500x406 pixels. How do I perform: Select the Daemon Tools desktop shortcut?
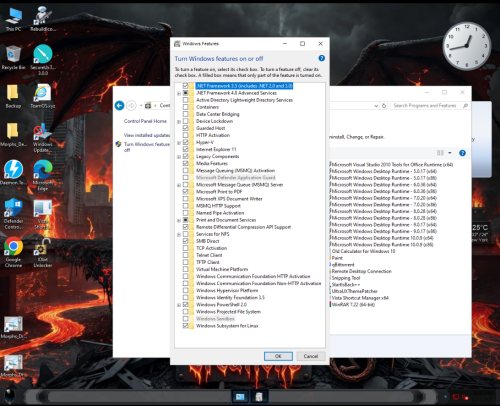click(13, 172)
